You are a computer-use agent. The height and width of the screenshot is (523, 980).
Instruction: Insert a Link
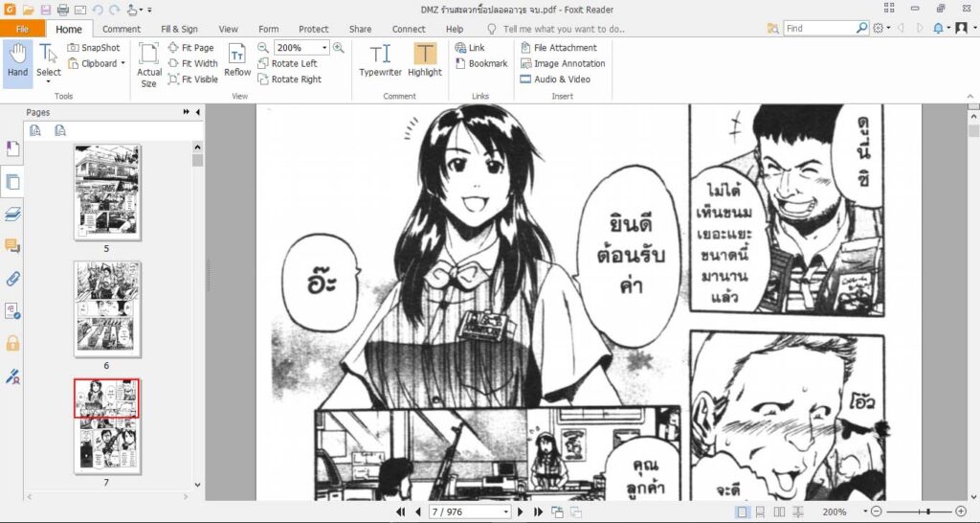[470, 48]
